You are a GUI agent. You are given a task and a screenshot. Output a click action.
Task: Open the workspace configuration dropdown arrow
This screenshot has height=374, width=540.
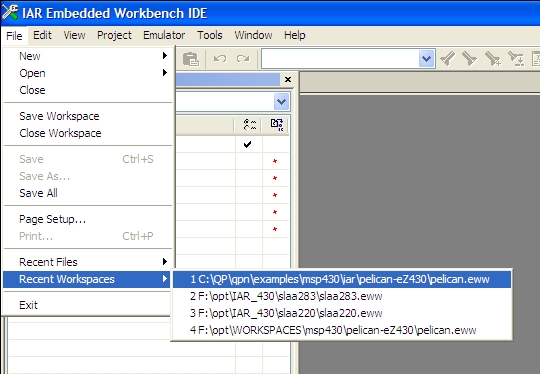(281, 102)
